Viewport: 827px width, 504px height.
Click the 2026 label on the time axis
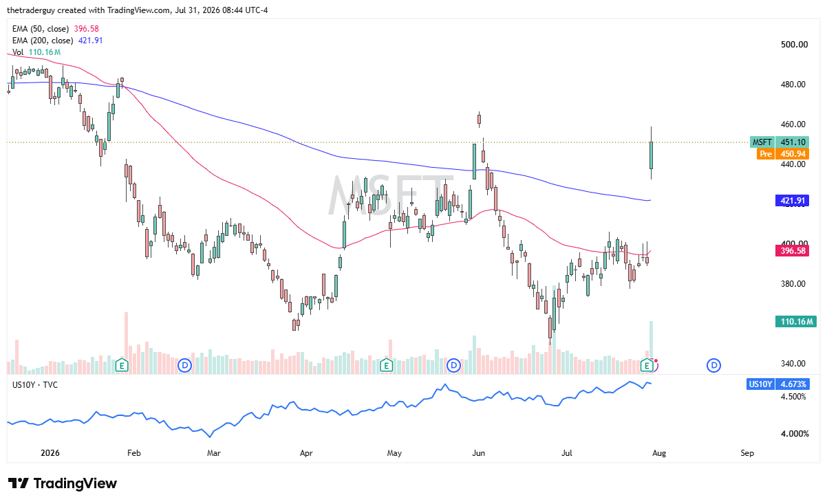coord(50,453)
